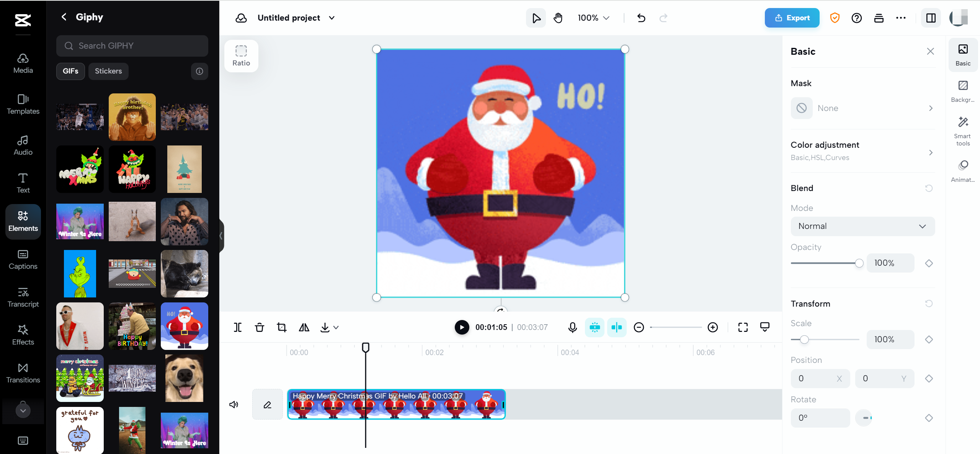Image resolution: width=980 pixels, height=454 pixels.
Task: Select the hand/pan tool
Action: (x=558, y=18)
